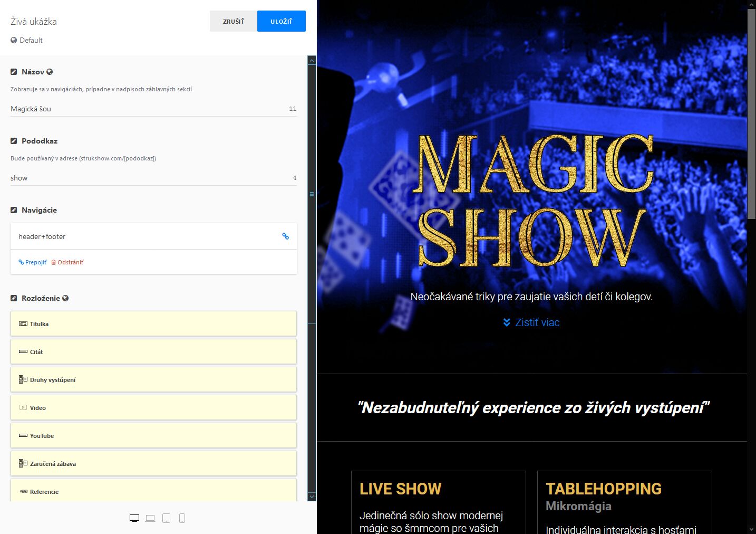756x534 pixels.
Task: Select laptop preview device icon
Action: [150, 518]
